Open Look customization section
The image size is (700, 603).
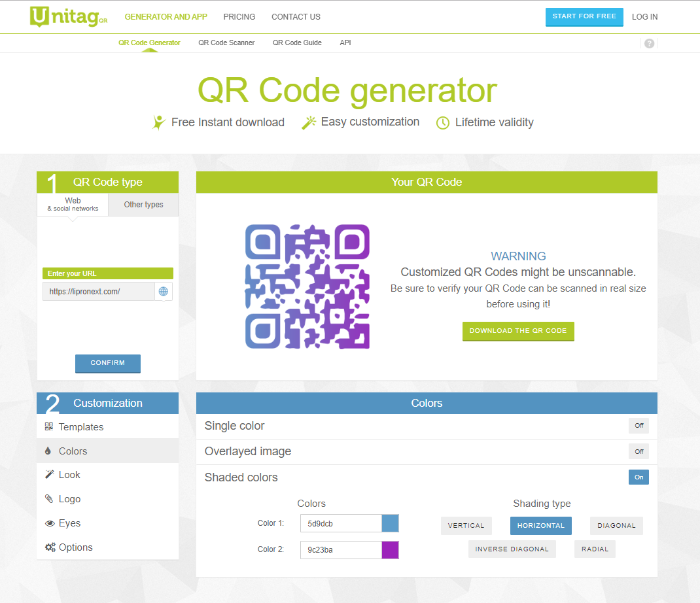click(x=107, y=474)
